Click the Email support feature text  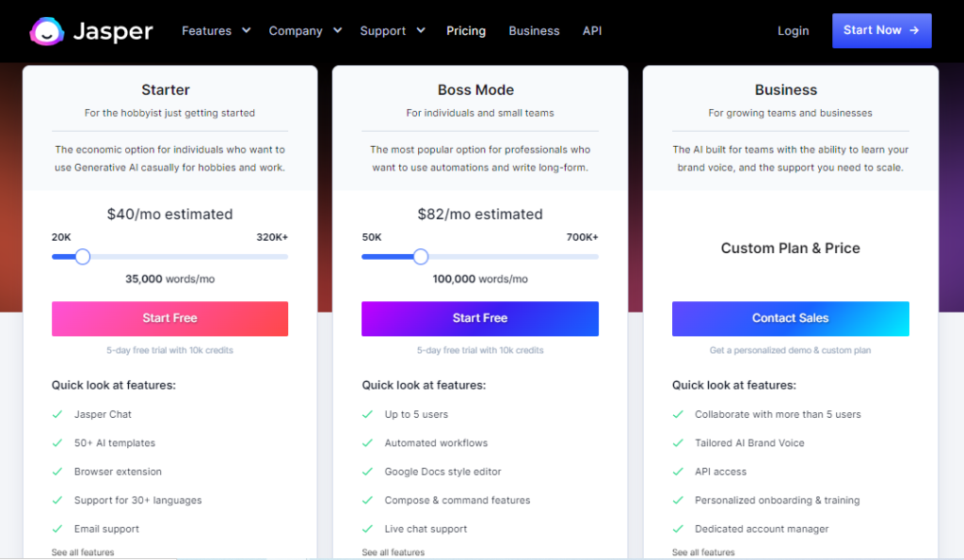coord(106,529)
